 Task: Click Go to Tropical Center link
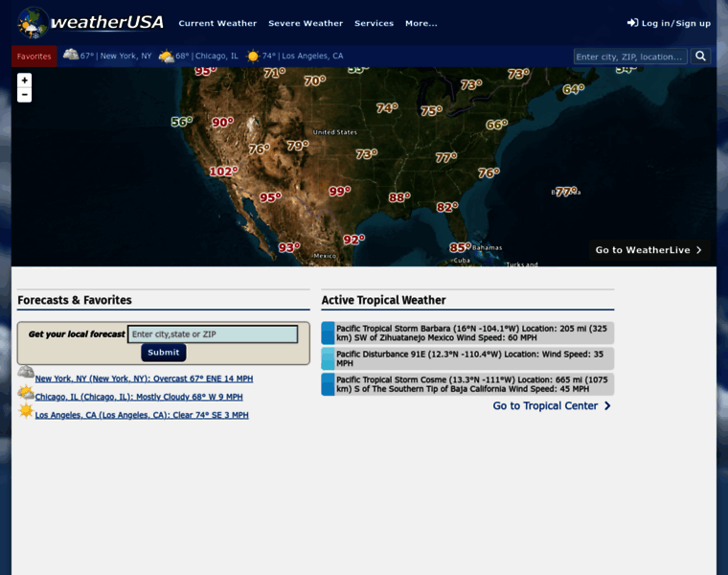552,406
